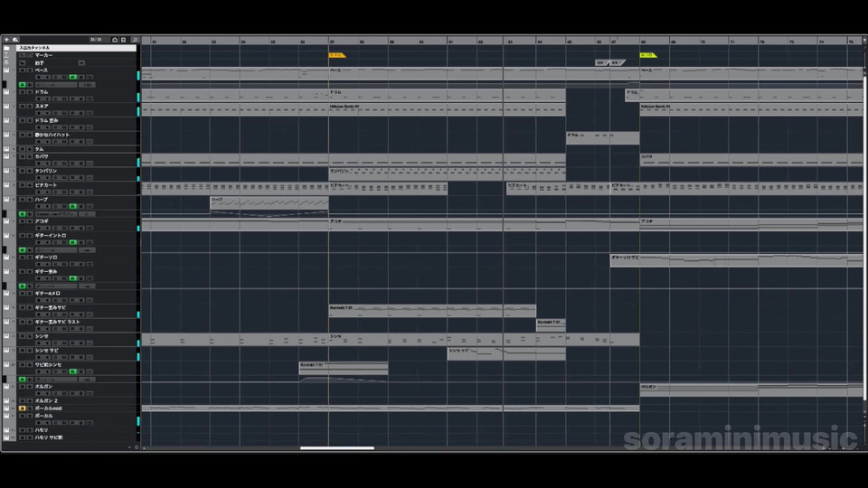Open automation value field under ベース lane
The width and height of the screenshot is (868, 488).
pos(87,85)
